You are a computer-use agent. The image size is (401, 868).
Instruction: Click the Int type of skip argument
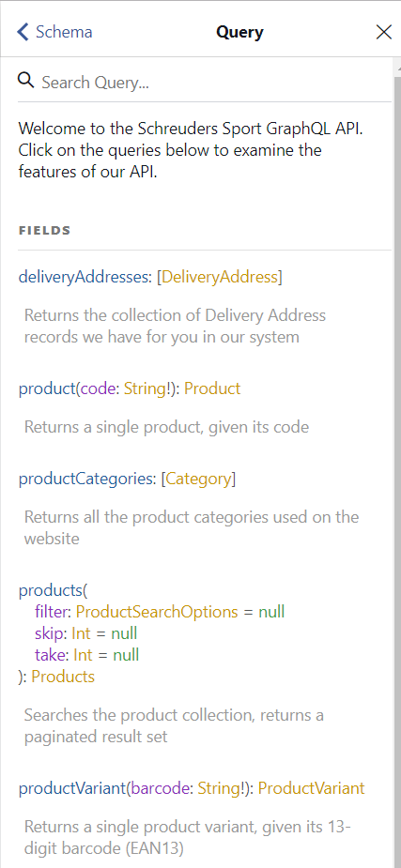click(x=83, y=633)
